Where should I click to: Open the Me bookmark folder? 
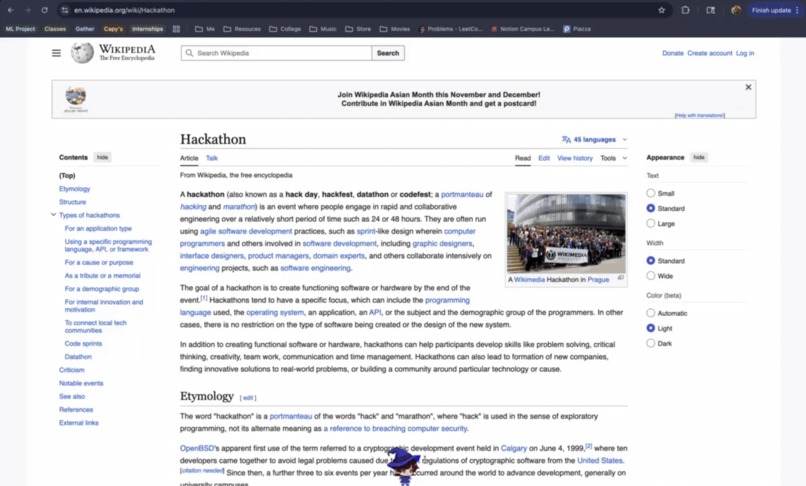pyautogui.click(x=205, y=29)
